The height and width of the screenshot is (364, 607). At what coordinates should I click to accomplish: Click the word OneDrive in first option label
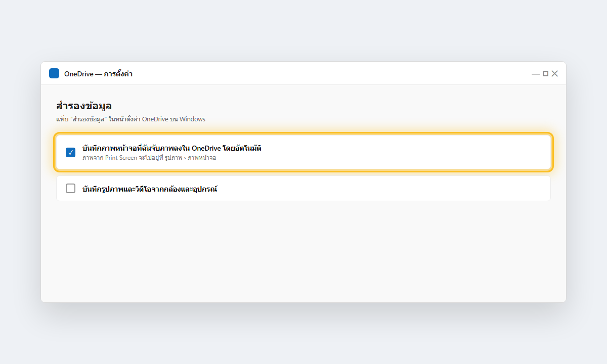pos(206,148)
